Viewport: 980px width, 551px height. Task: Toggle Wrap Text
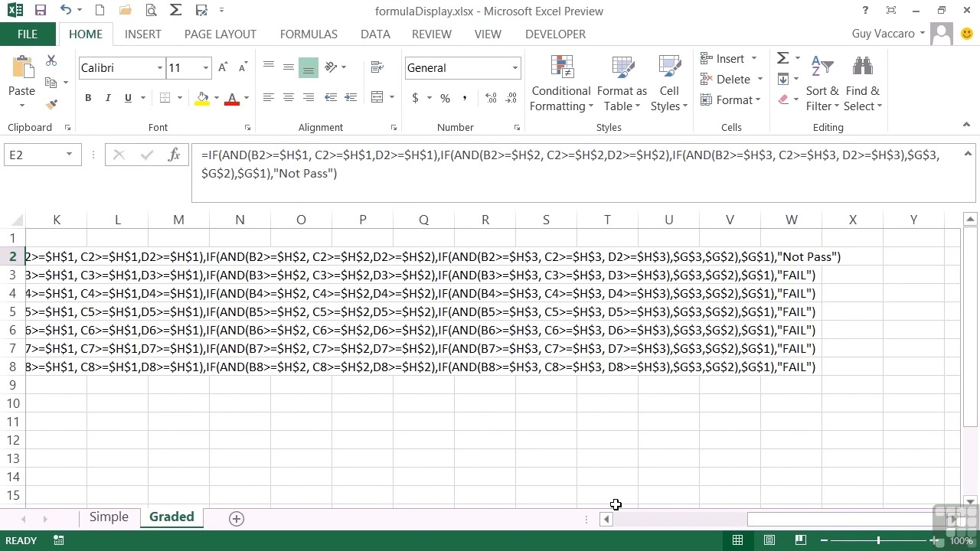coord(377,68)
